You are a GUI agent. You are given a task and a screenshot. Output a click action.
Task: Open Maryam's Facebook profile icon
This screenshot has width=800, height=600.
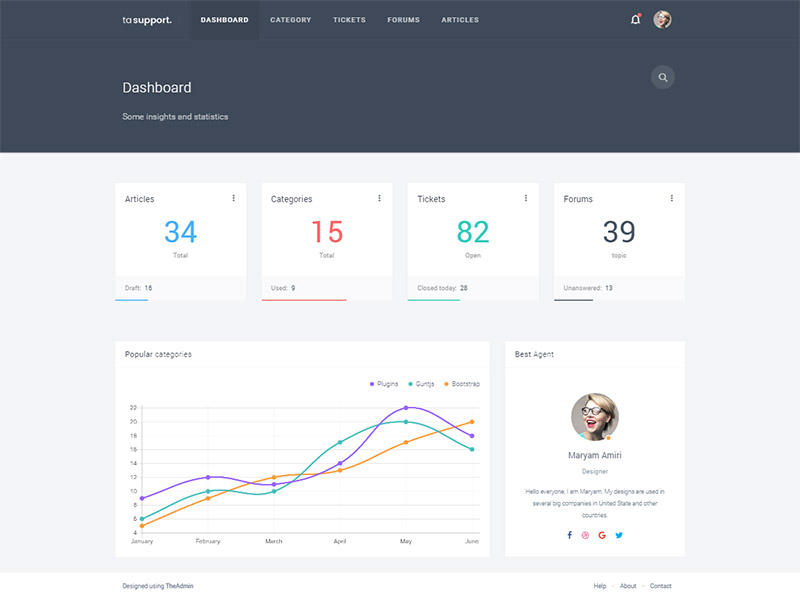pyautogui.click(x=570, y=535)
